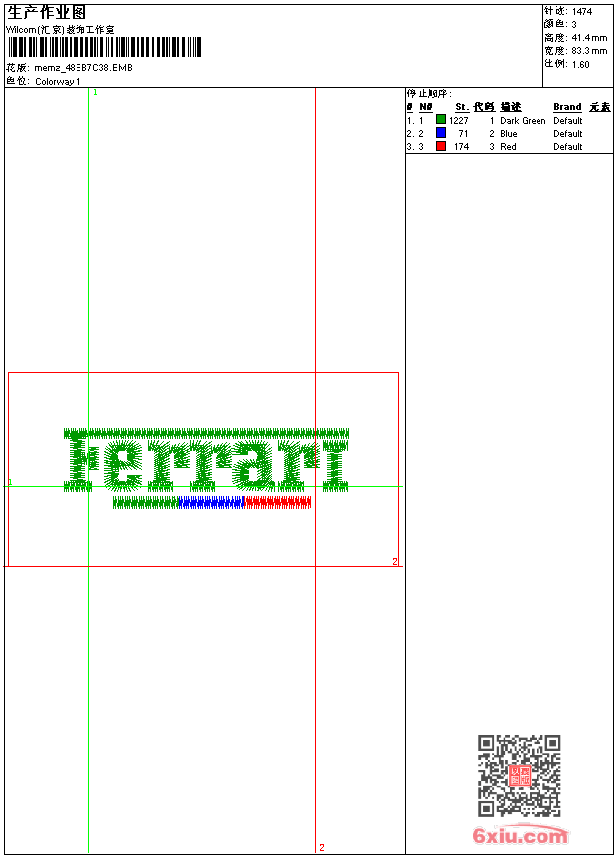Click the 生产作业图 title heading
The image size is (616, 855).
47,13
